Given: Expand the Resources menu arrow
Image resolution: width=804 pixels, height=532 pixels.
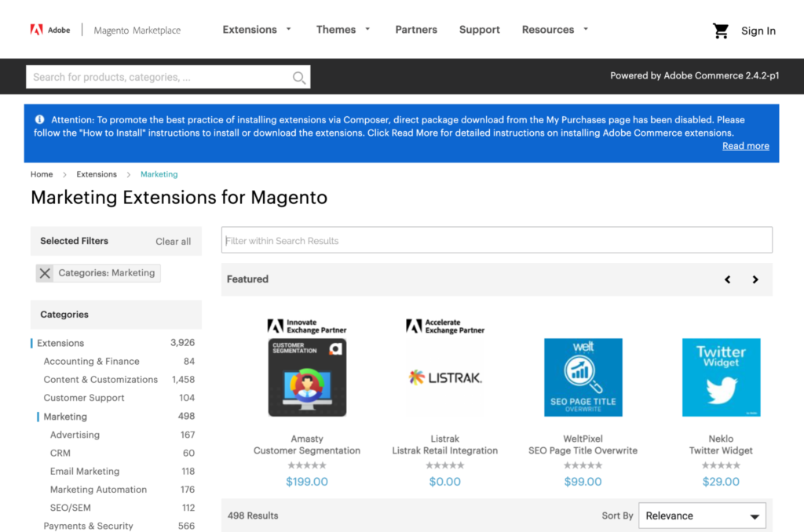Looking at the screenshot, I should 586,29.
